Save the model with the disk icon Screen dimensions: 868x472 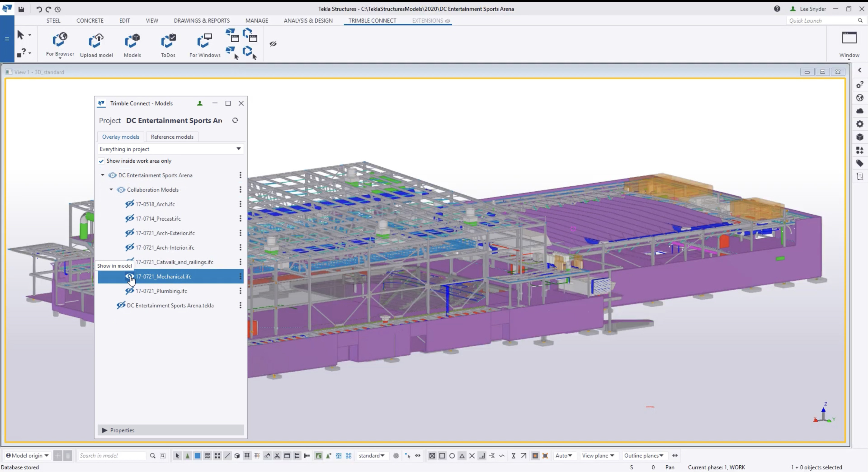pyautogui.click(x=21, y=9)
